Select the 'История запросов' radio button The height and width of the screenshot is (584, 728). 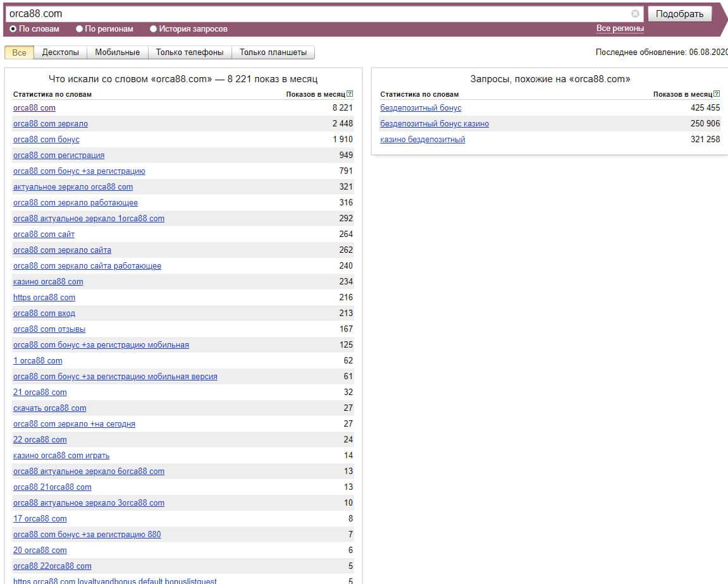pos(153,29)
